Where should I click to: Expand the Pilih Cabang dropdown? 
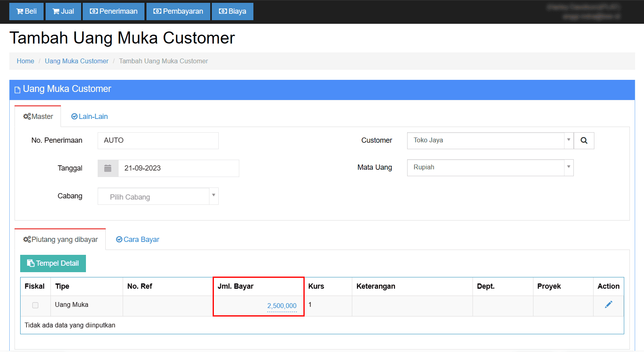pos(158,196)
